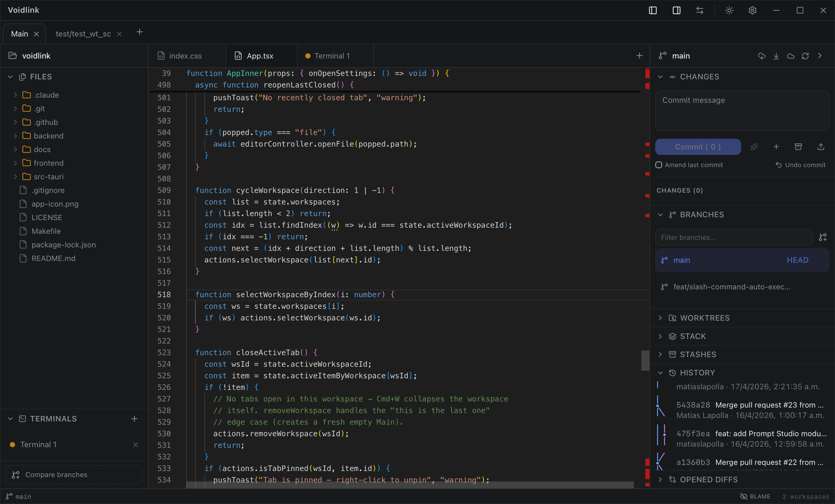Click the plain cloud icon in git header

tap(791, 56)
